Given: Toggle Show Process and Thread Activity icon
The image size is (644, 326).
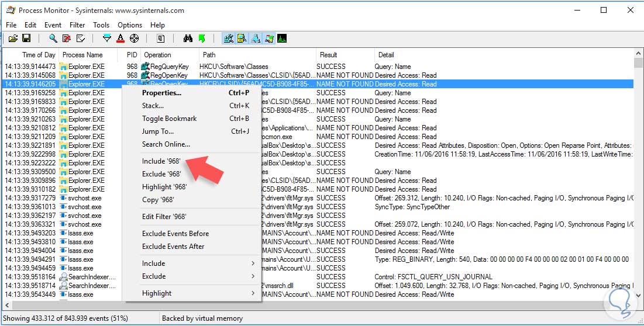Looking at the screenshot, I should 269,39.
